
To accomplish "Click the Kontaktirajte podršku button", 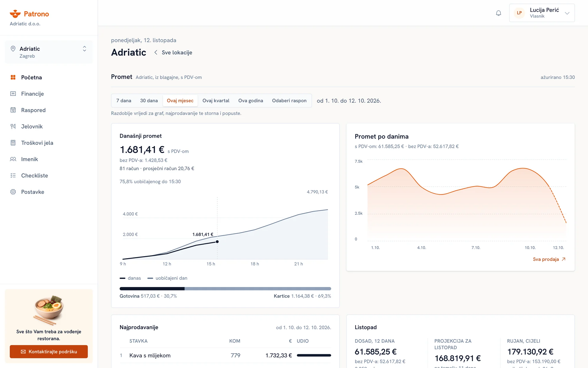I will (49, 352).
